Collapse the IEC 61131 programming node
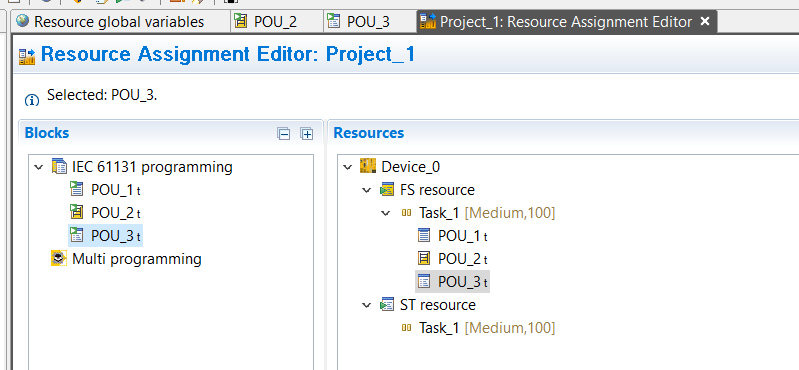 point(39,167)
